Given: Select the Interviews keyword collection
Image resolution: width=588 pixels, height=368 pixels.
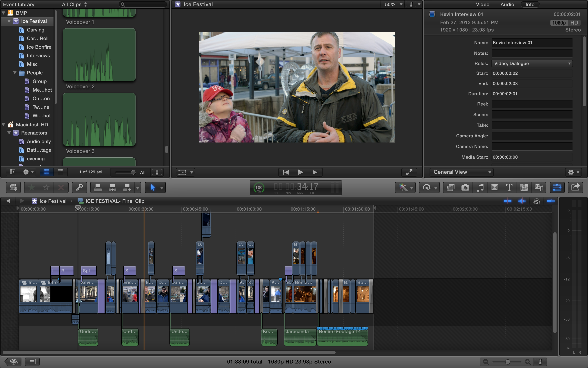Looking at the screenshot, I should tap(38, 55).
